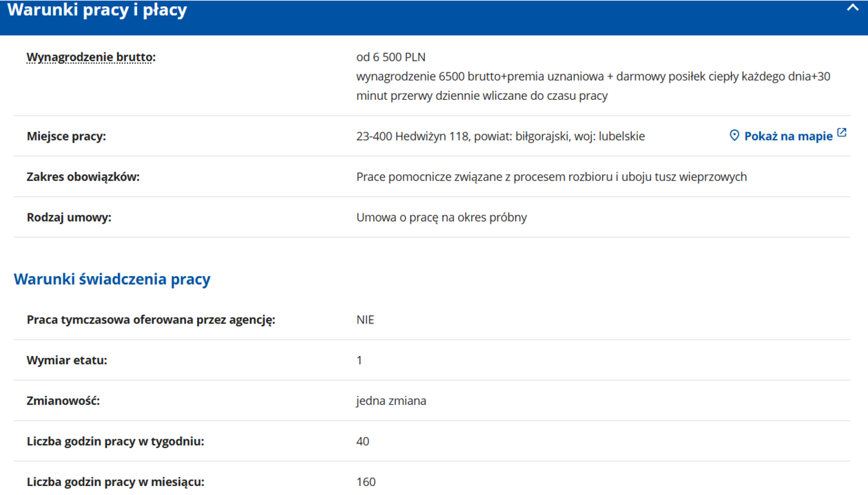Click the Liczba godzin pracy w tygodniu label
Viewport: 868px width, 495px height.
point(115,441)
